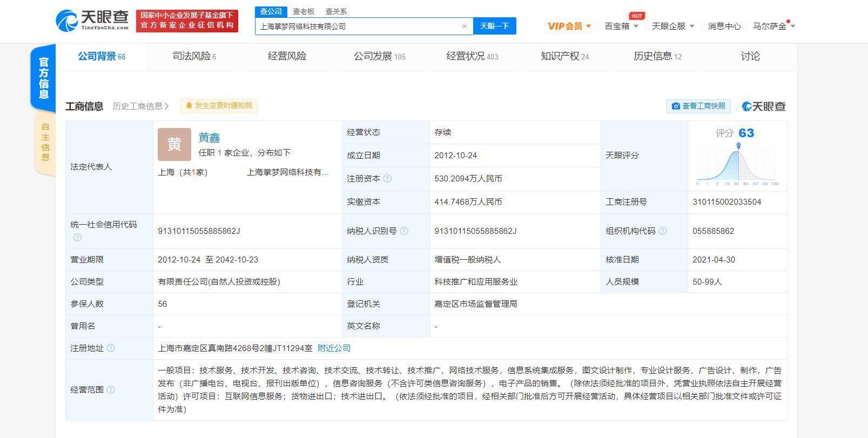Switch to 知识产权 tab
Screen dimensions: 868x438
(x=564, y=56)
